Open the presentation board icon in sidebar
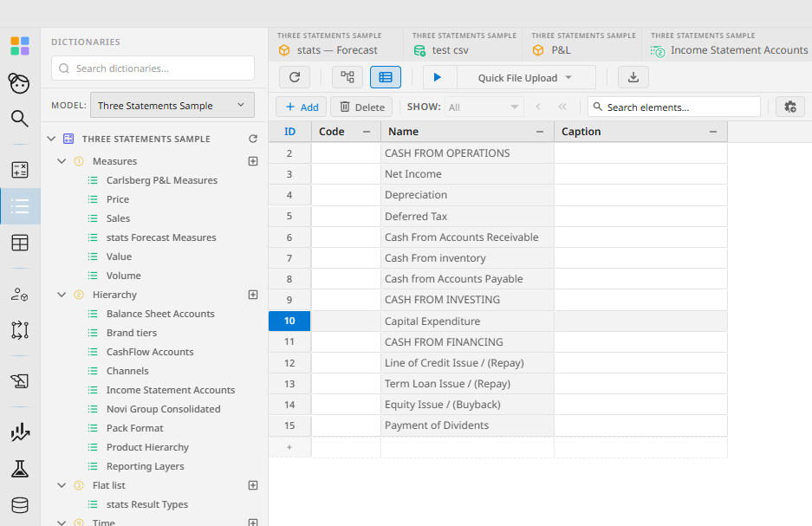 click(x=20, y=381)
